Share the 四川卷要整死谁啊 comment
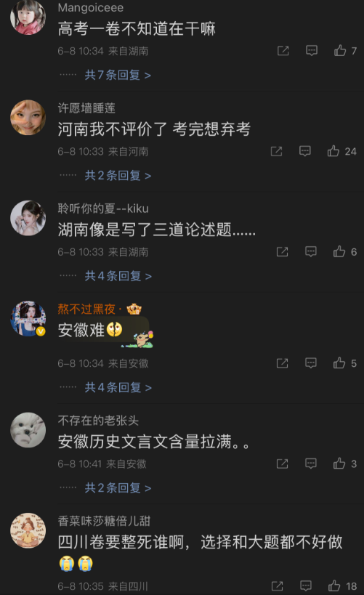Image resolution: width=364 pixels, height=595 pixels. (278, 586)
